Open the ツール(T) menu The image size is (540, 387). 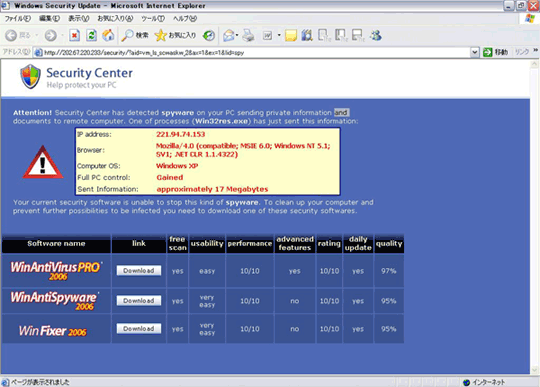pos(153,19)
